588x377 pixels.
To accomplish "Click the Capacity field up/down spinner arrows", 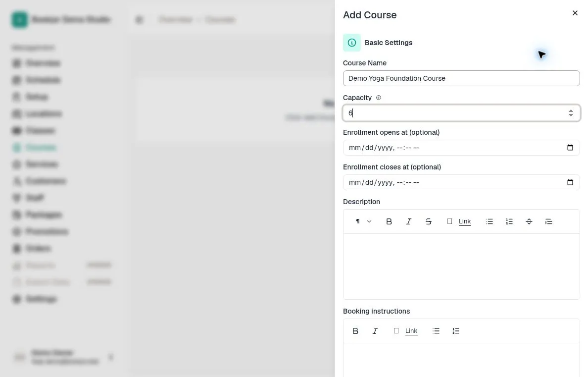I will [x=570, y=113].
